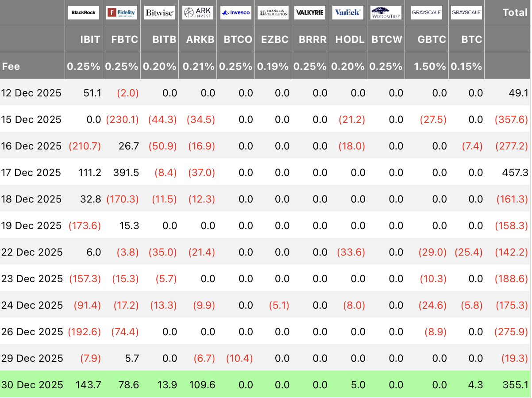
Task: Click the VanEck logo
Action: pyautogui.click(x=348, y=12)
